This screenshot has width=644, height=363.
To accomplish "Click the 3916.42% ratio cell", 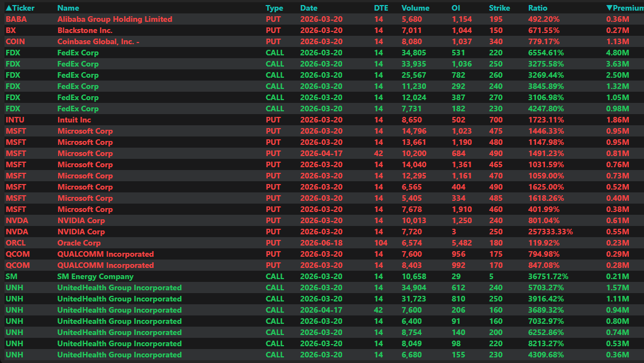I will point(546,299).
